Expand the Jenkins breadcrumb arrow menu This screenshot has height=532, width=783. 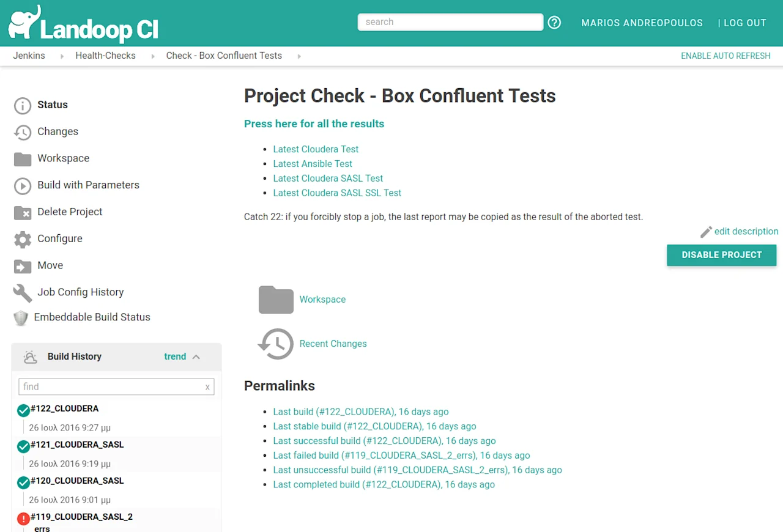tap(62, 56)
